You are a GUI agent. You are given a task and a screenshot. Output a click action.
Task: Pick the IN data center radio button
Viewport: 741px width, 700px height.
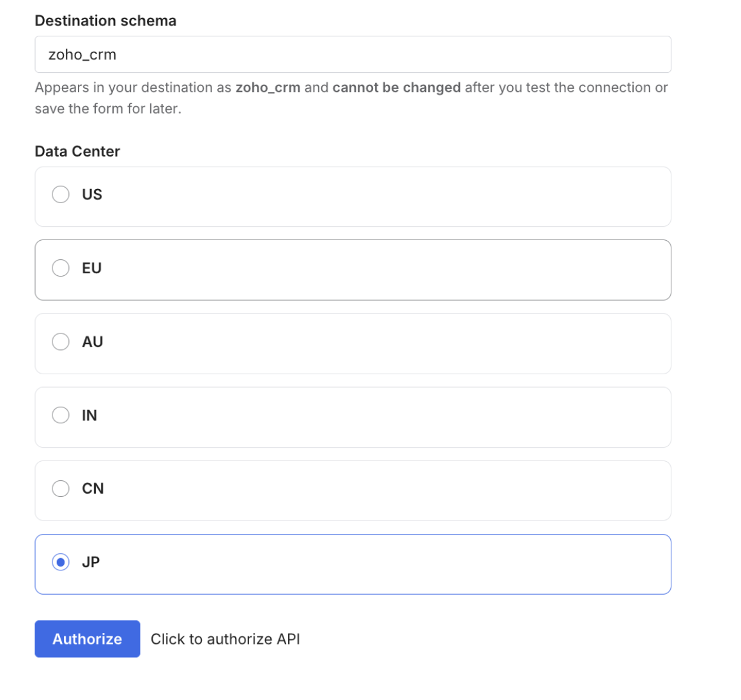[61, 415]
